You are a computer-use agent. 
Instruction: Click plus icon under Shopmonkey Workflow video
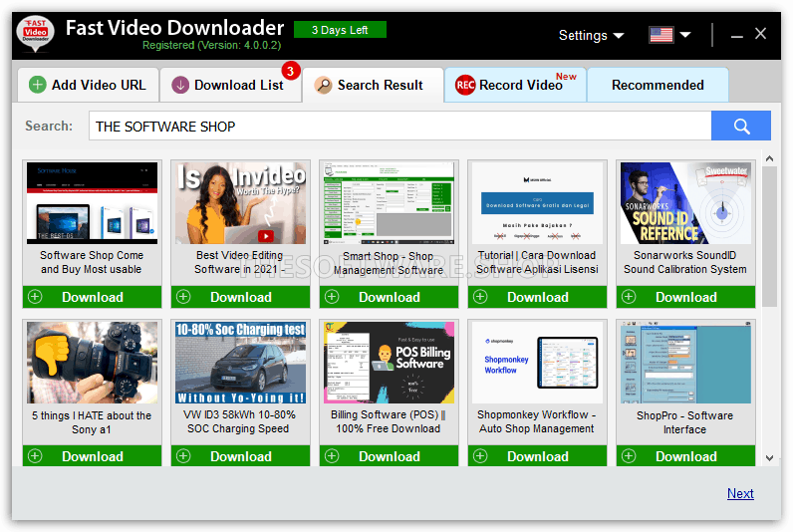coord(480,455)
